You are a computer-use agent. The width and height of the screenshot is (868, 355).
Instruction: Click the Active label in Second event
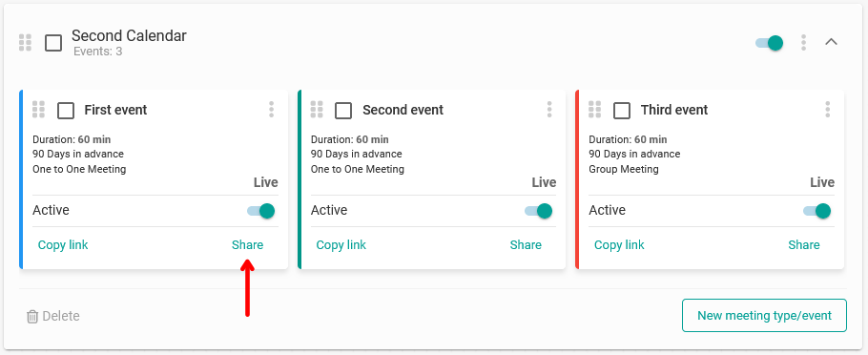click(329, 211)
